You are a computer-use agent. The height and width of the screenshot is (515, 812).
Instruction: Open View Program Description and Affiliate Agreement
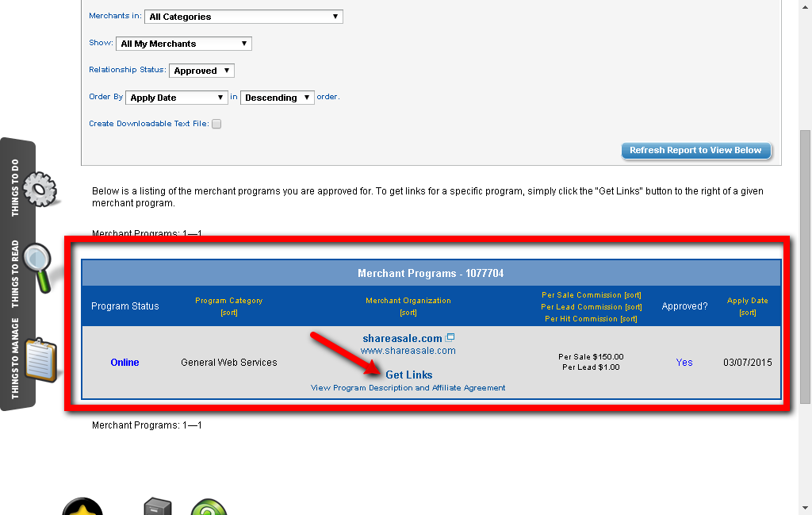408,388
